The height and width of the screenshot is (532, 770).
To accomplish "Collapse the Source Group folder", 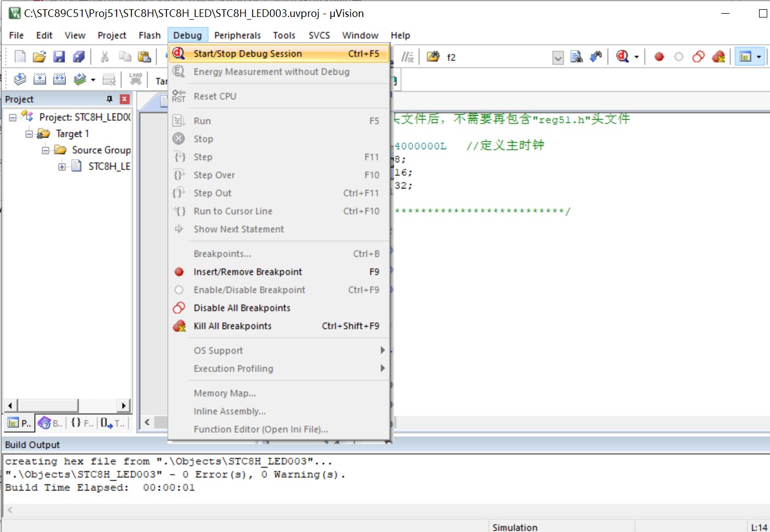I will [45, 150].
